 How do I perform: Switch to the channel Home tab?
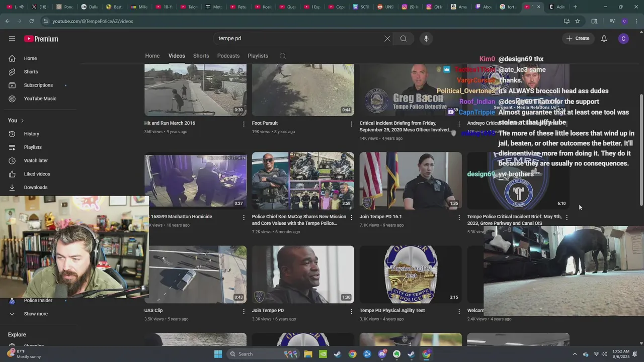(152, 56)
